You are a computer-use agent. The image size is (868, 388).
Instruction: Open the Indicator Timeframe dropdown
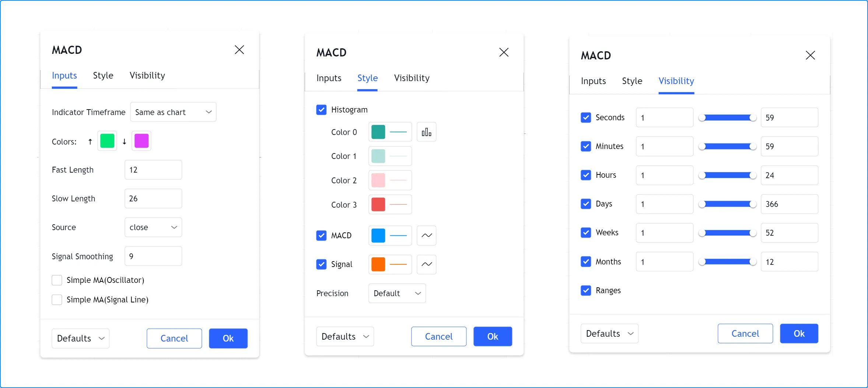pos(173,112)
